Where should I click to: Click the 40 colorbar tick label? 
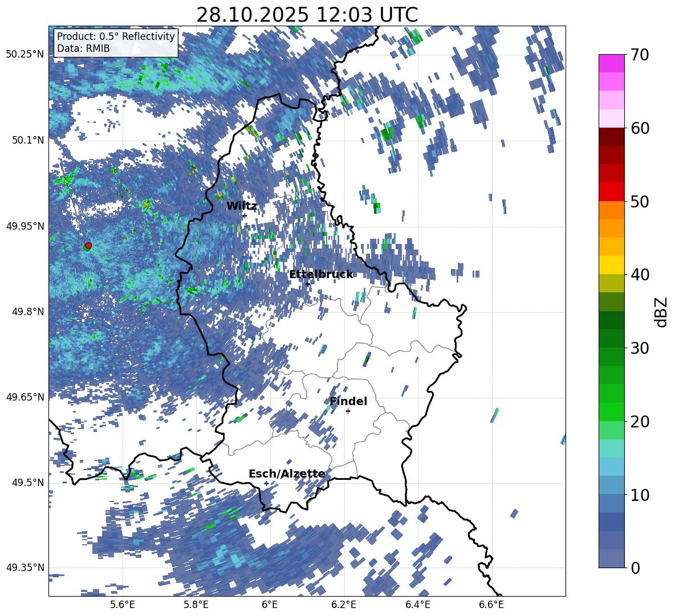(x=640, y=275)
